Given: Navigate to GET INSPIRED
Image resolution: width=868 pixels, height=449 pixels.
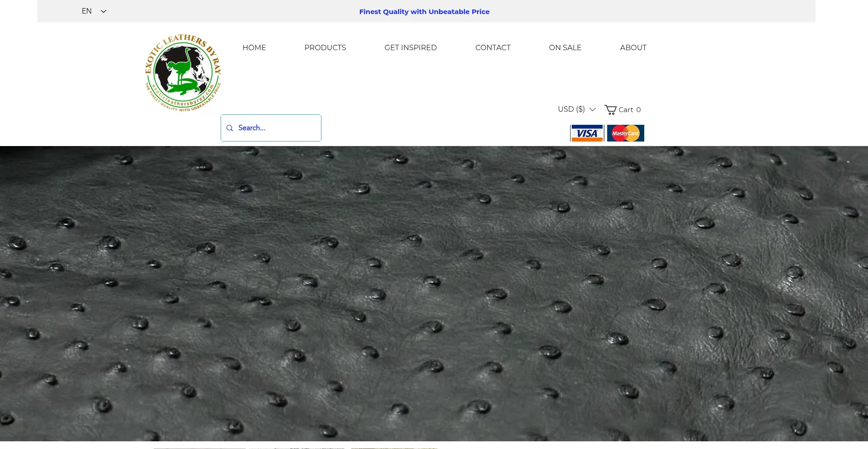Looking at the screenshot, I should (410, 47).
